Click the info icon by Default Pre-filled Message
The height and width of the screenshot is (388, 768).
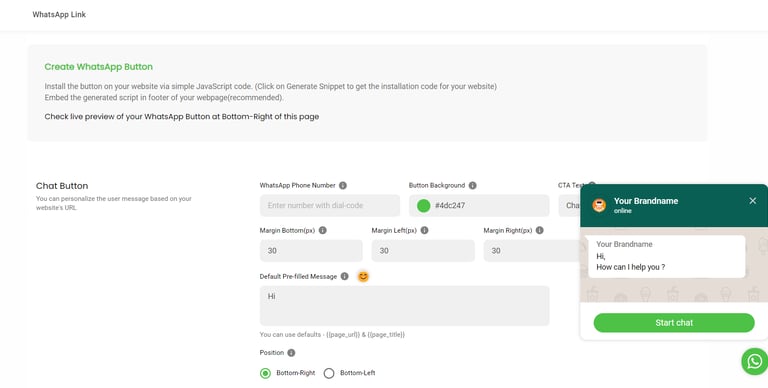point(344,276)
